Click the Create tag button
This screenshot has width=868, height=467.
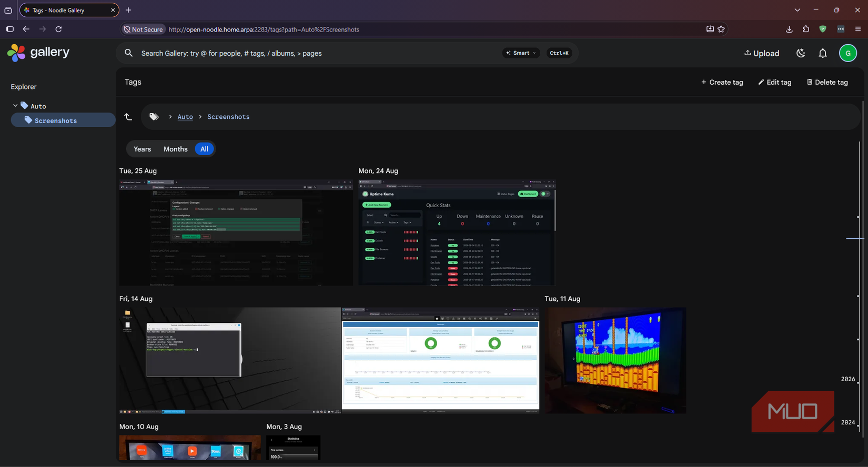coord(722,82)
